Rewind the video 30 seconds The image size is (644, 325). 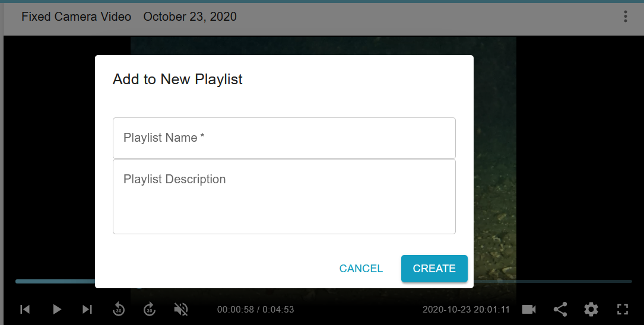point(118,310)
